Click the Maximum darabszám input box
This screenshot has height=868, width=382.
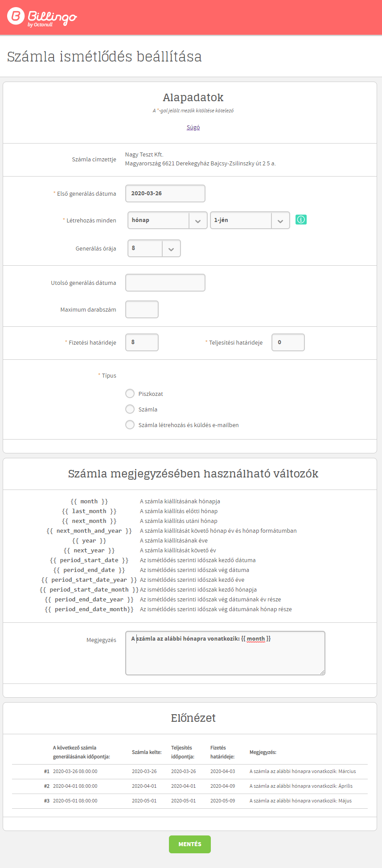click(x=142, y=309)
